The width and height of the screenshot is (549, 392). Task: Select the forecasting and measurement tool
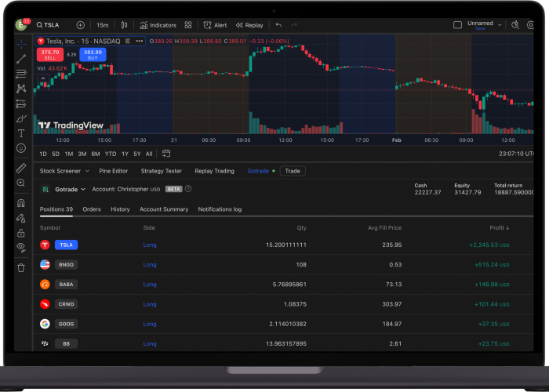click(21, 103)
